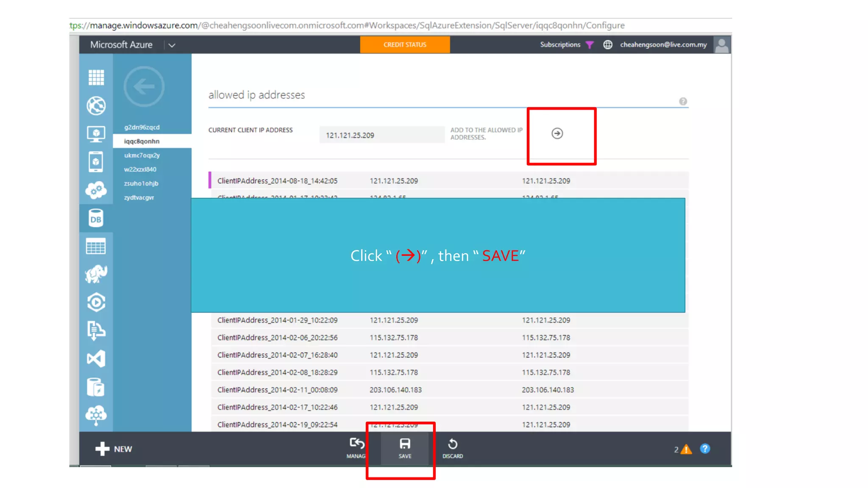The height and width of the screenshot is (488, 868).
Task: Select server g2dn96zqcd in the list
Action: [142, 127]
